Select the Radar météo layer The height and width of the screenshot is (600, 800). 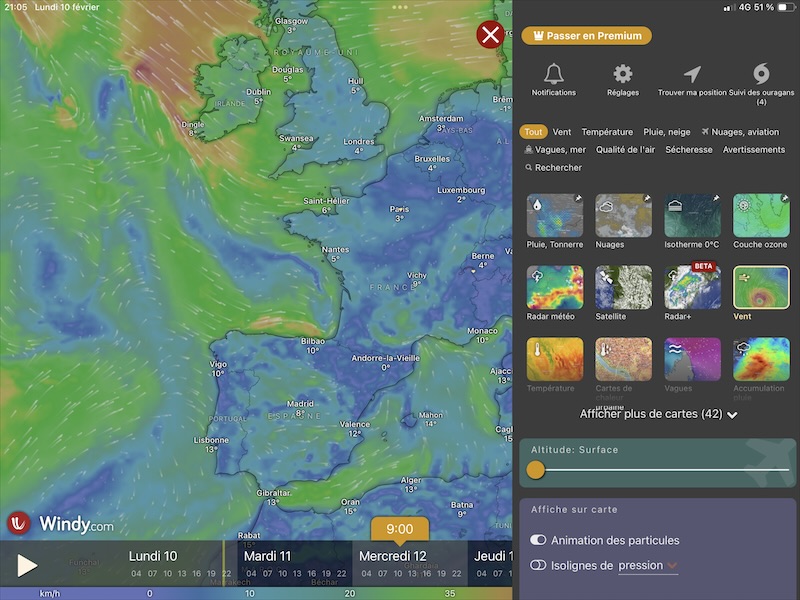(554, 288)
